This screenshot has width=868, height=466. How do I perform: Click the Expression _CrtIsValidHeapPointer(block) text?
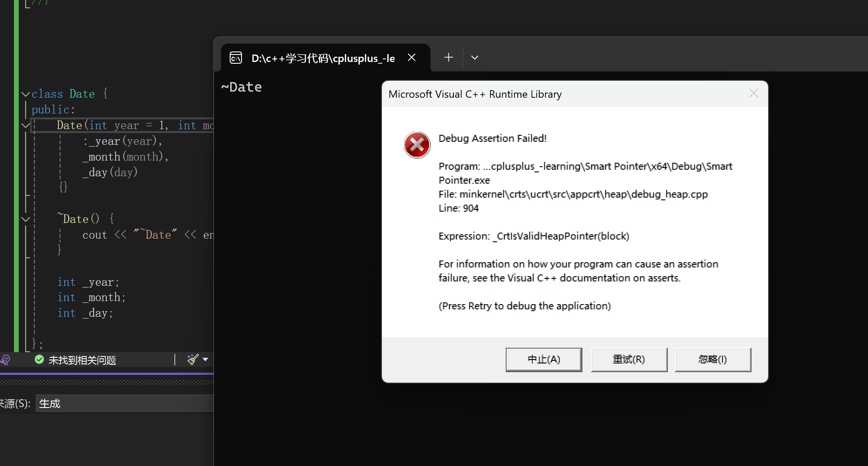tap(534, 236)
